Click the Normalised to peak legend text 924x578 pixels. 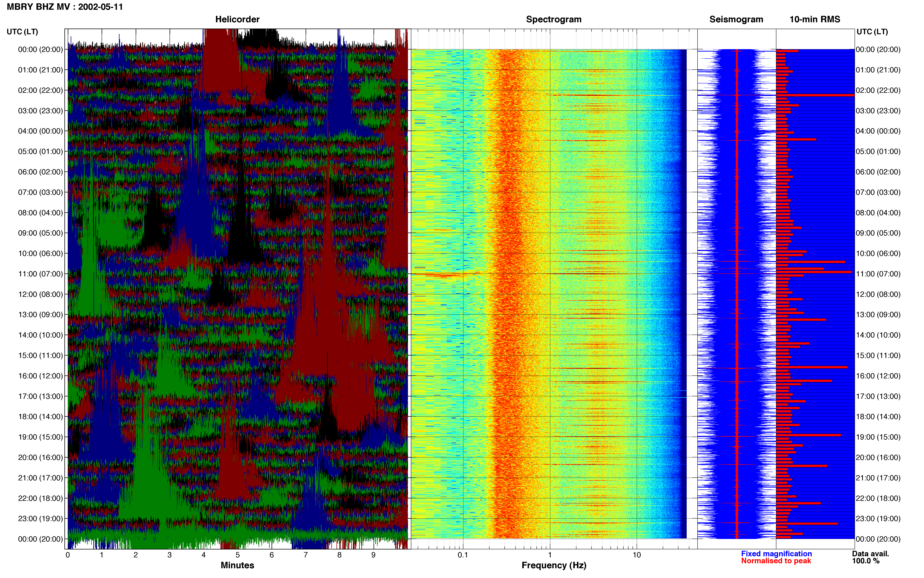click(x=776, y=561)
